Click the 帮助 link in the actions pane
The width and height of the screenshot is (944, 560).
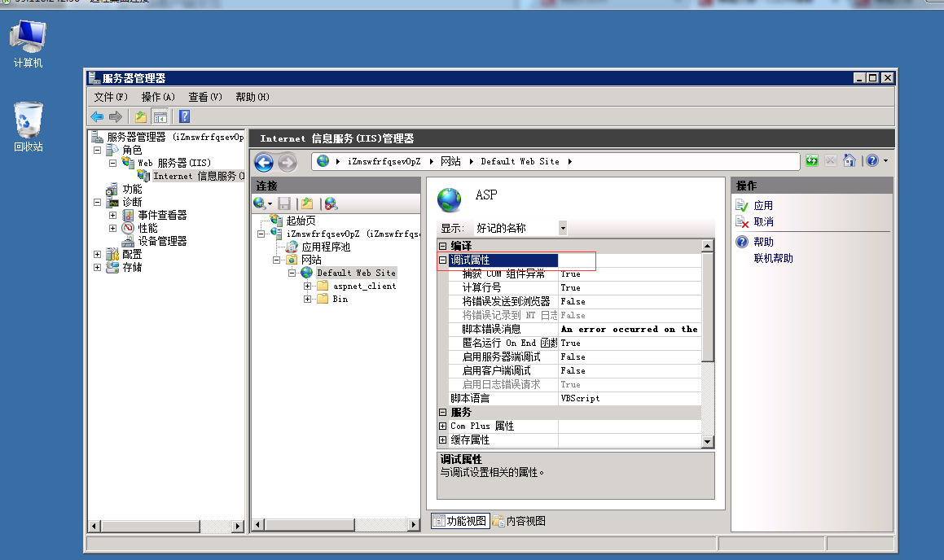tap(763, 242)
